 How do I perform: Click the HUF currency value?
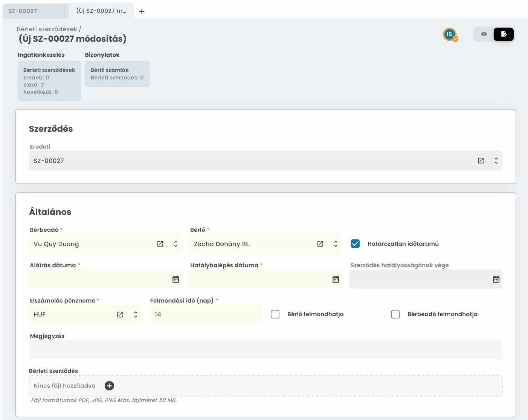(x=40, y=315)
